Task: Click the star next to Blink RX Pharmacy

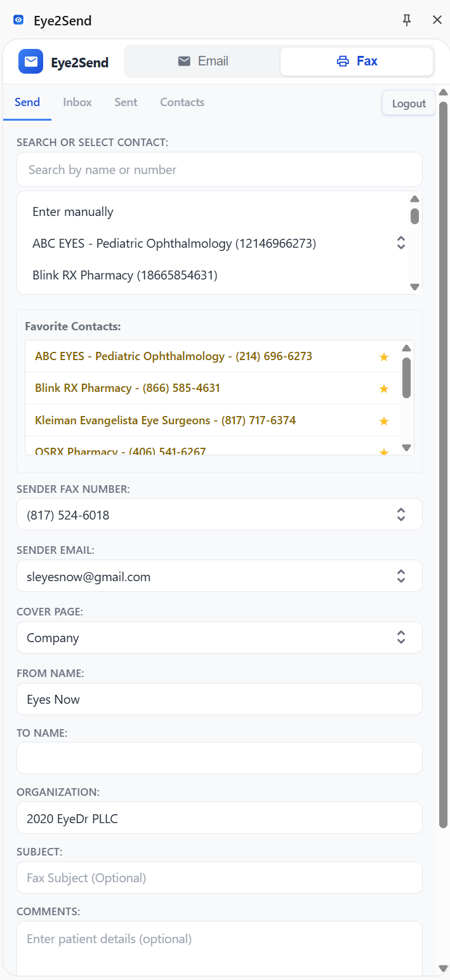Action: tap(383, 388)
